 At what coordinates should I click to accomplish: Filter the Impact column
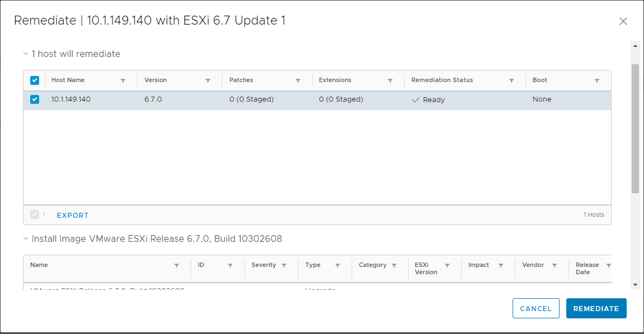[x=501, y=265]
